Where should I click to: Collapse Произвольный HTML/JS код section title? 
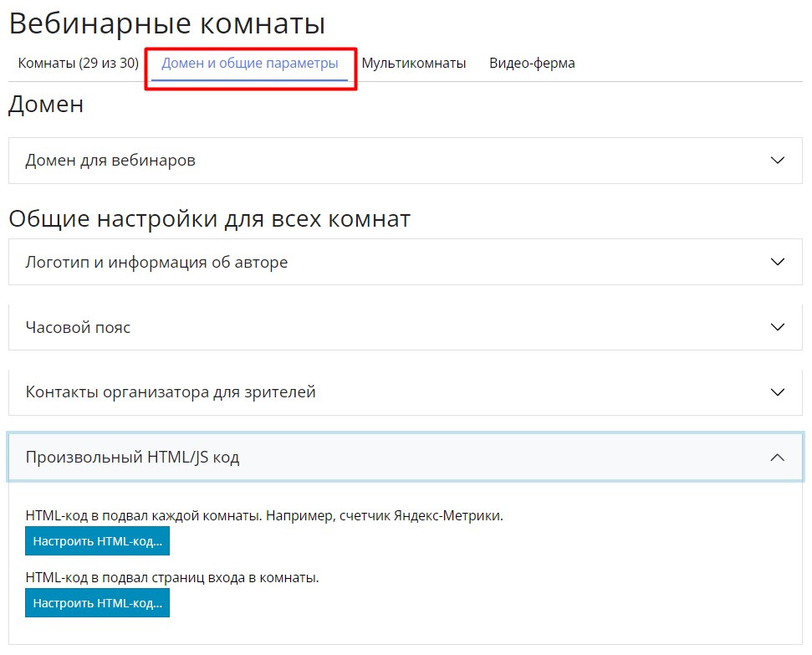pos(132,458)
